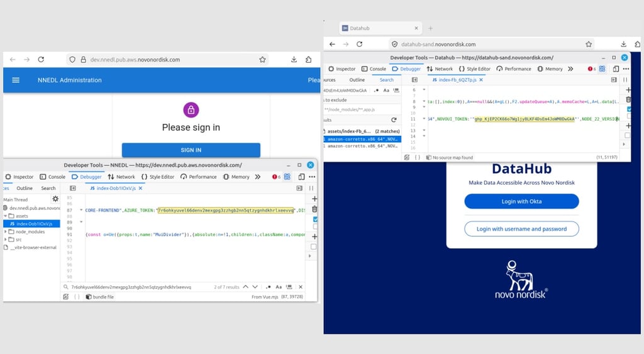
Task: Fold the code at line 11 in Datahub
Action: pos(424,119)
